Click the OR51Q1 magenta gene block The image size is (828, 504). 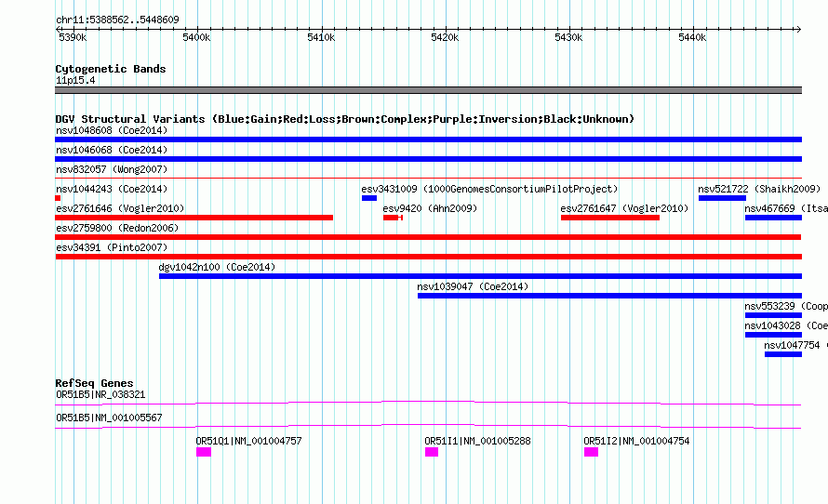204,452
